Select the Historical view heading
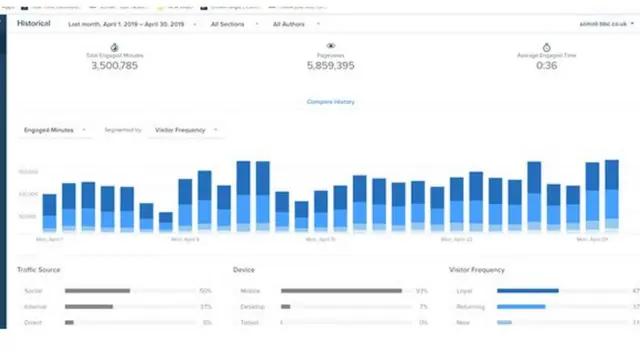Viewport: 640px width, 360px height. click(33, 23)
